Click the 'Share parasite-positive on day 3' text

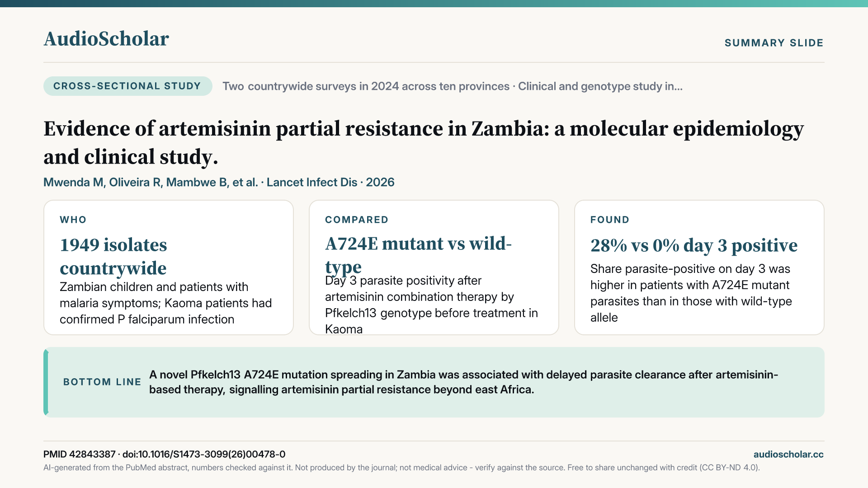point(691,293)
